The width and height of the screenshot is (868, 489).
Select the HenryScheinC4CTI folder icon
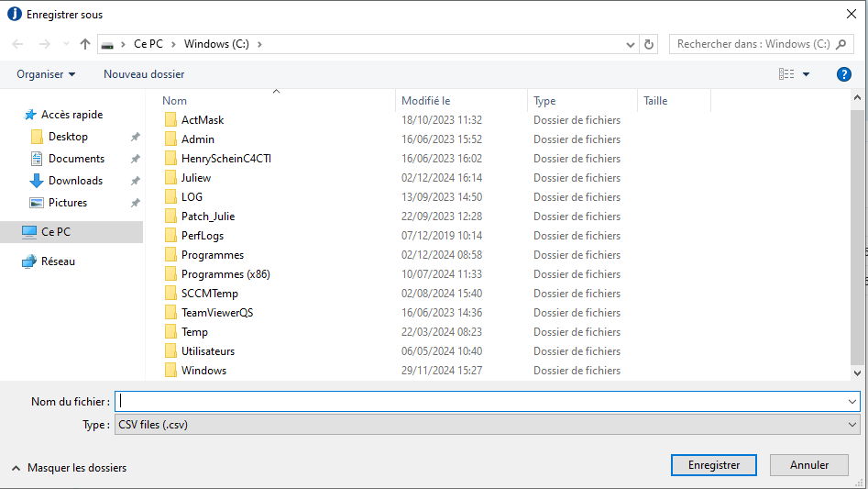tap(170, 159)
